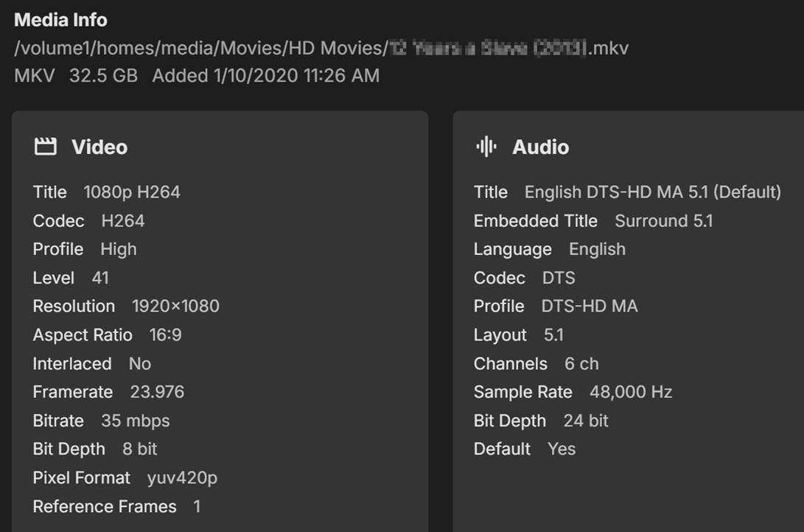The height and width of the screenshot is (532, 804).
Task: Select the 35 mbps bitrate value
Action: (x=136, y=421)
